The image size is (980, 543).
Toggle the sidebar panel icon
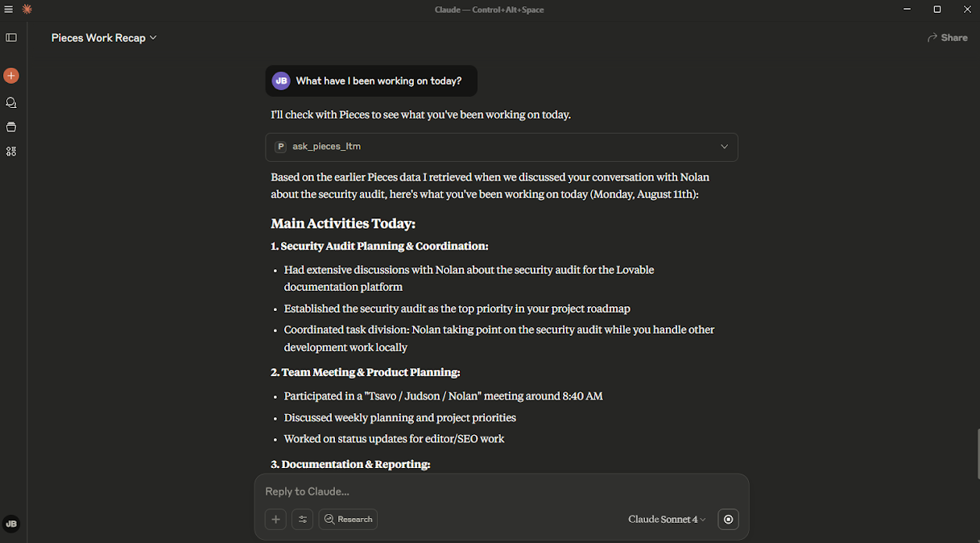click(11, 37)
